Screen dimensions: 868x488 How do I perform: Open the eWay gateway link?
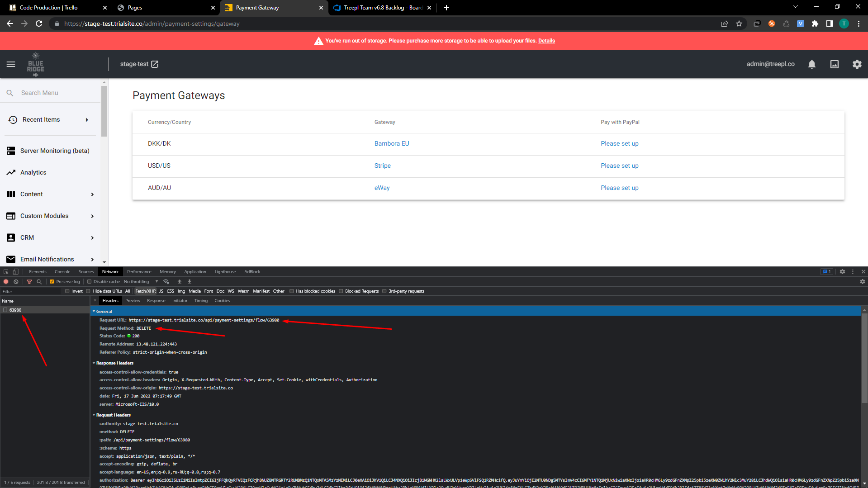point(382,188)
